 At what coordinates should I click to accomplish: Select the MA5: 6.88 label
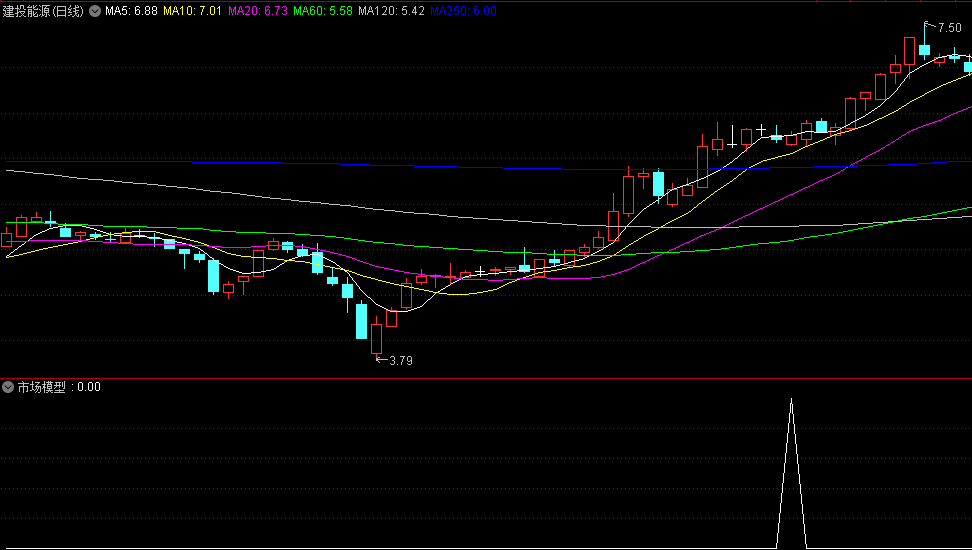click(x=131, y=11)
